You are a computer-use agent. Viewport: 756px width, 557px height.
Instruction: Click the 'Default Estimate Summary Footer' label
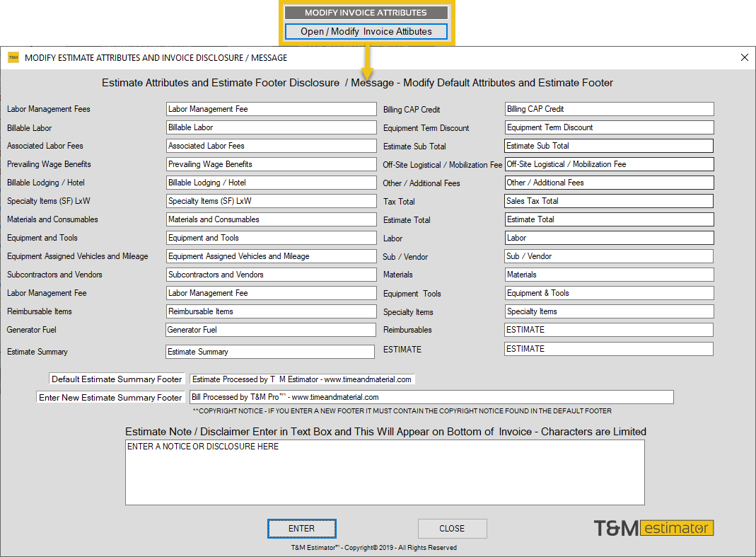[x=117, y=379]
